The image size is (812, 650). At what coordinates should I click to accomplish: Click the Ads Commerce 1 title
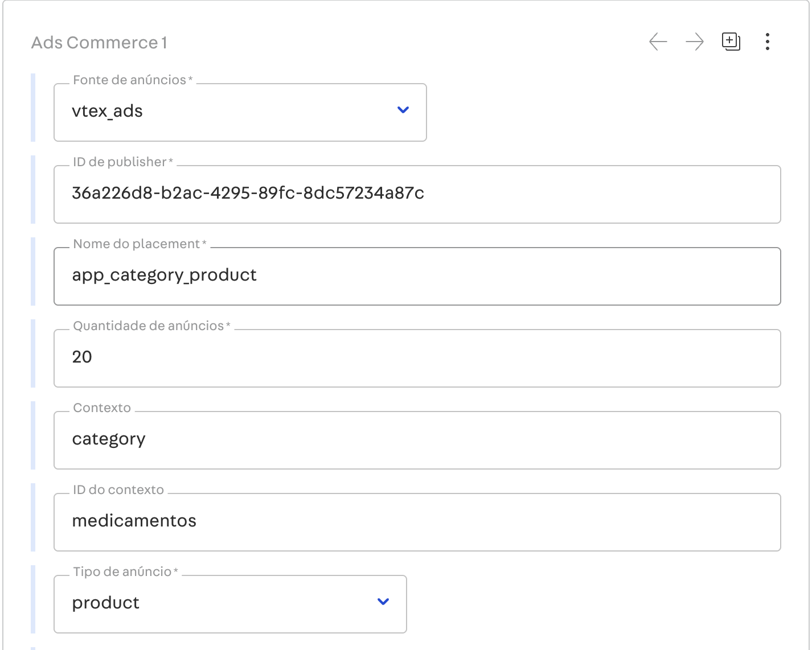[99, 43]
